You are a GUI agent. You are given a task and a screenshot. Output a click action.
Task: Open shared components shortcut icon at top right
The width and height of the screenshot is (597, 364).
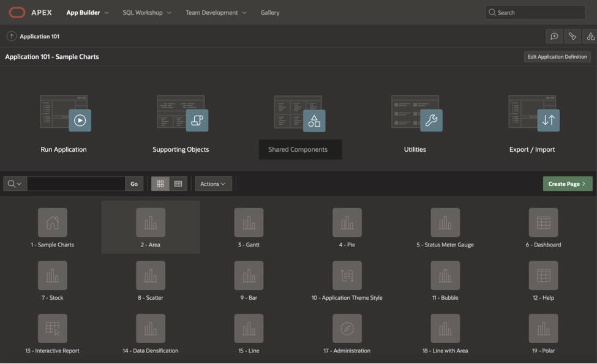click(591, 36)
